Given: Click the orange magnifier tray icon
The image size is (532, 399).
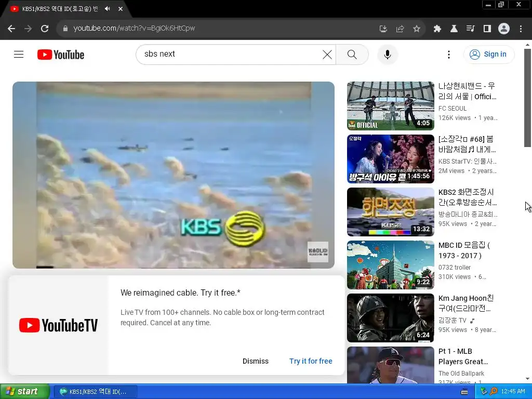Looking at the screenshot, I should click(x=494, y=391).
